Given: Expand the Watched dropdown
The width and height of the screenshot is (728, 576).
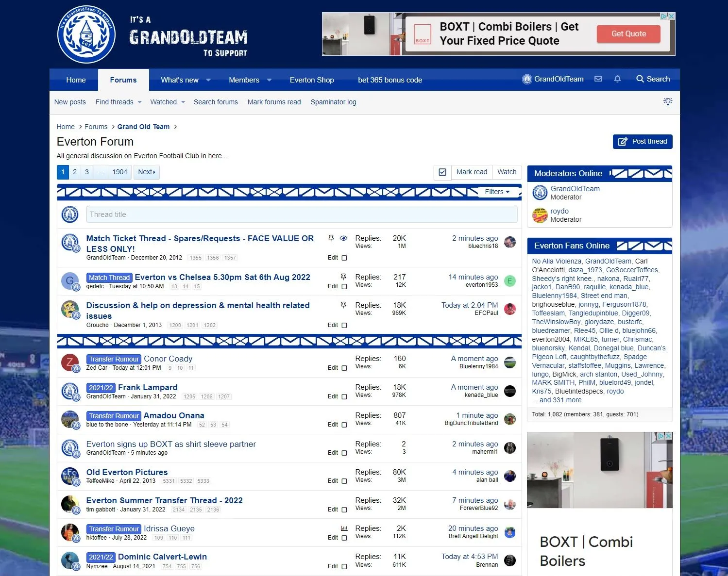Looking at the screenshot, I should [183, 102].
